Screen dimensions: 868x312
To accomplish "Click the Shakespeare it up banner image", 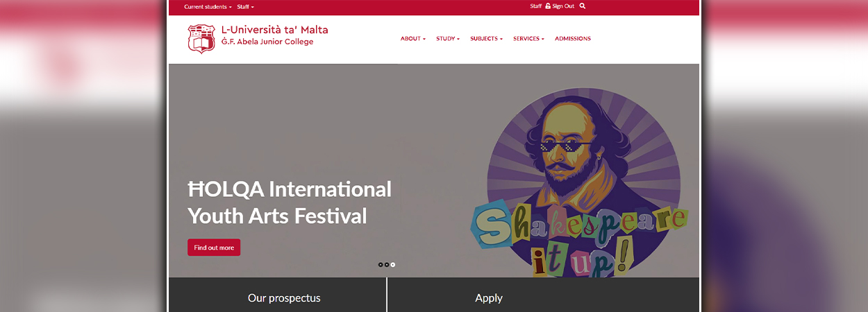I will 580,183.
